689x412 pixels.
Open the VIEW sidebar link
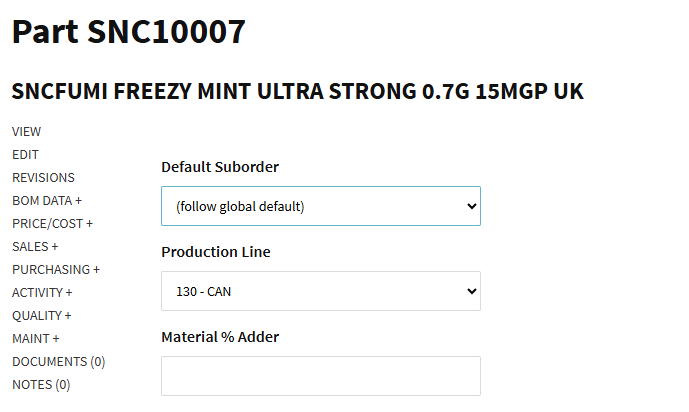(x=27, y=132)
